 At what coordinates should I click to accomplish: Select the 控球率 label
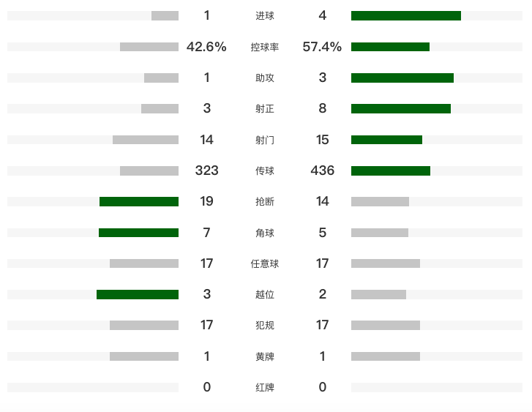click(265, 47)
